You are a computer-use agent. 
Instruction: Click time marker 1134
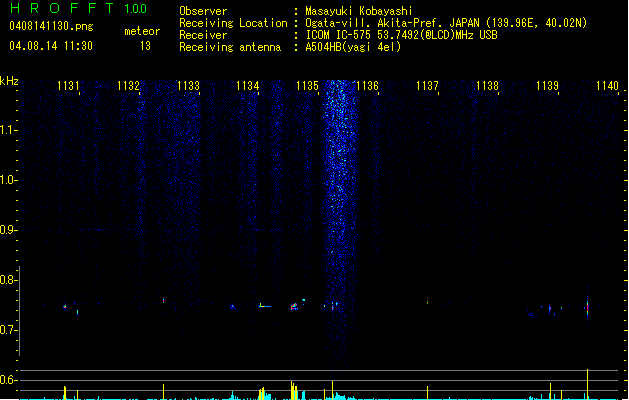click(x=248, y=86)
